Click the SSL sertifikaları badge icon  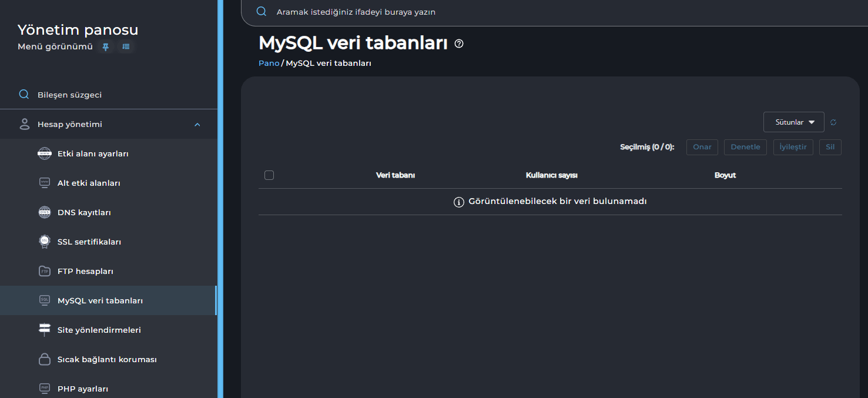(45, 242)
